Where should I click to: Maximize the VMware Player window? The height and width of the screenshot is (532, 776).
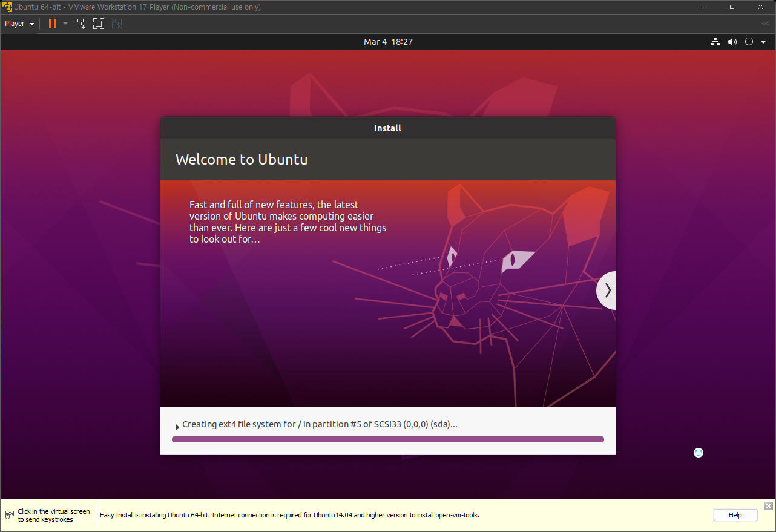click(732, 7)
